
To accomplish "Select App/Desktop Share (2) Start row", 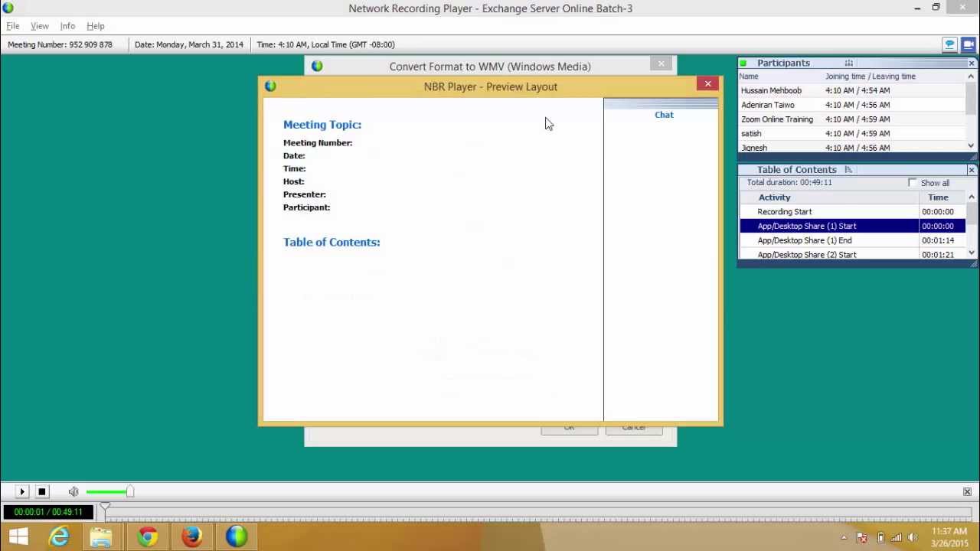I will pos(853,254).
